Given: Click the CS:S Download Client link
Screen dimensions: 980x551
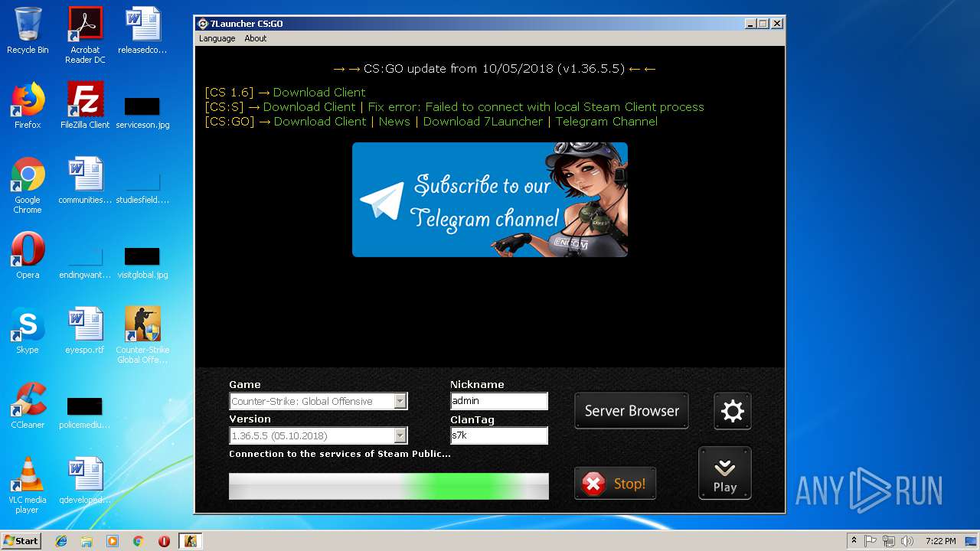Looking at the screenshot, I should pos(309,107).
